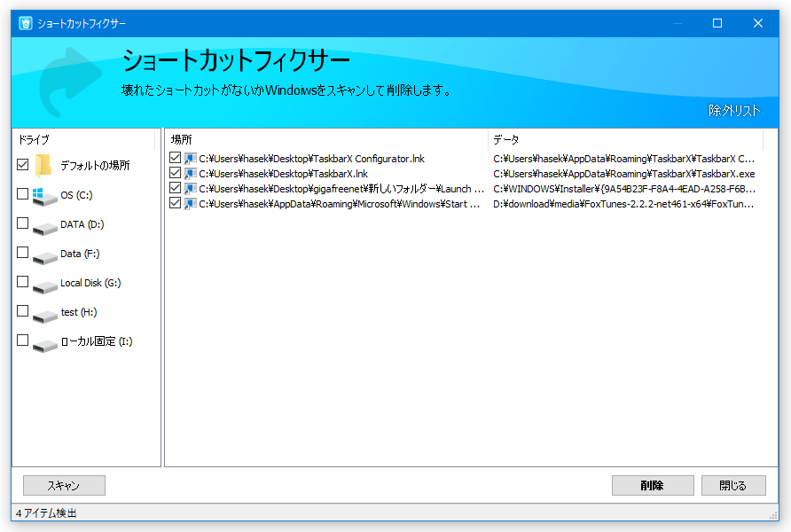
Task: Uncheck the TaskbarX Configurator.lnk row checkbox
Action: pyautogui.click(x=175, y=157)
